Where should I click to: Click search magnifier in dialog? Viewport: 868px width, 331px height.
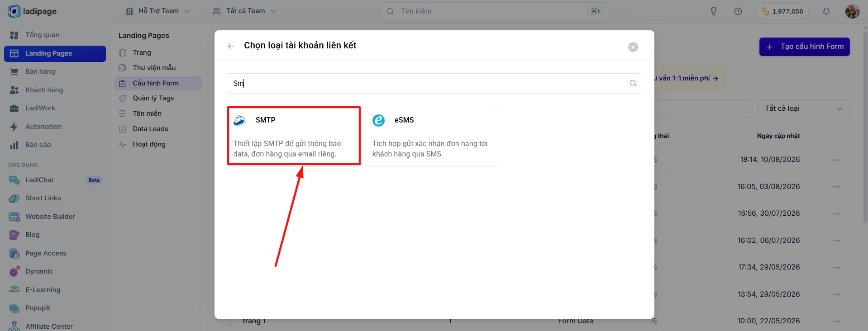[x=633, y=83]
